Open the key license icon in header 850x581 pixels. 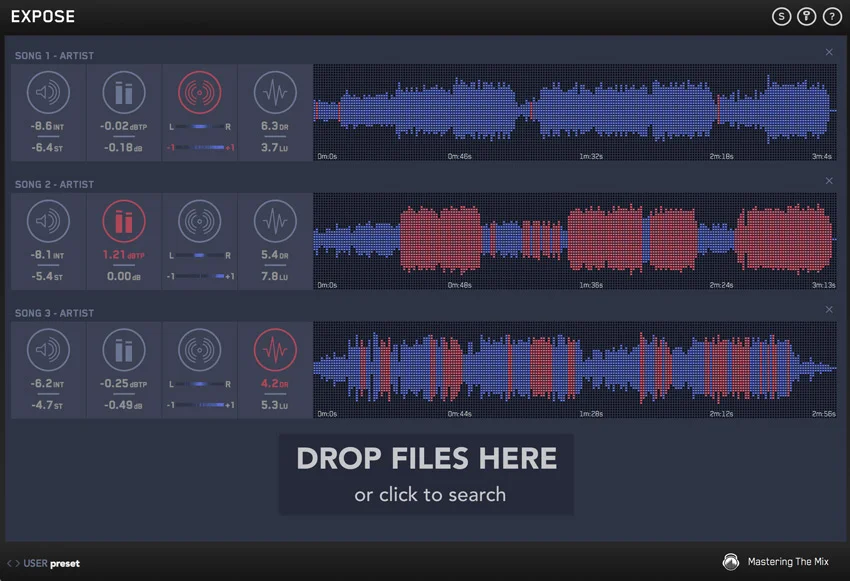(x=807, y=17)
